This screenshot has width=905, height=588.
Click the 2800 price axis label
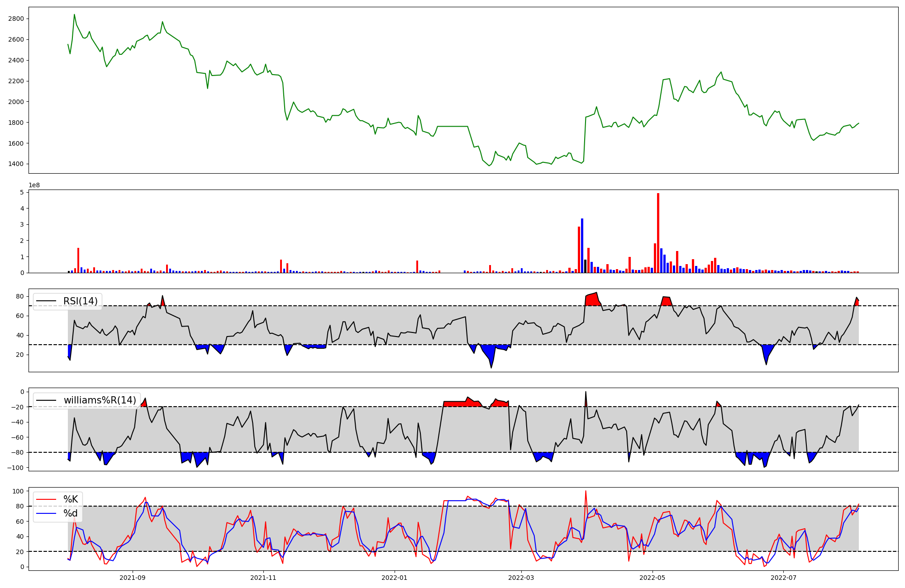(16, 19)
